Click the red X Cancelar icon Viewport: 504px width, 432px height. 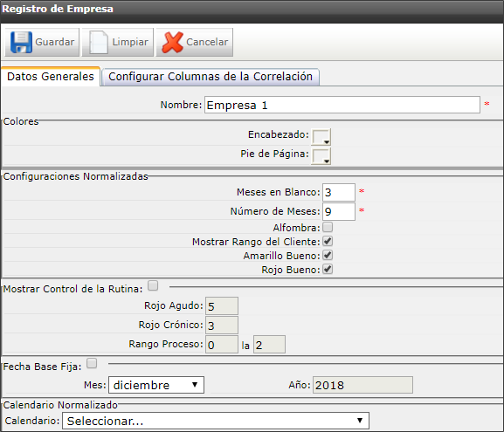(x=173, y=42)
